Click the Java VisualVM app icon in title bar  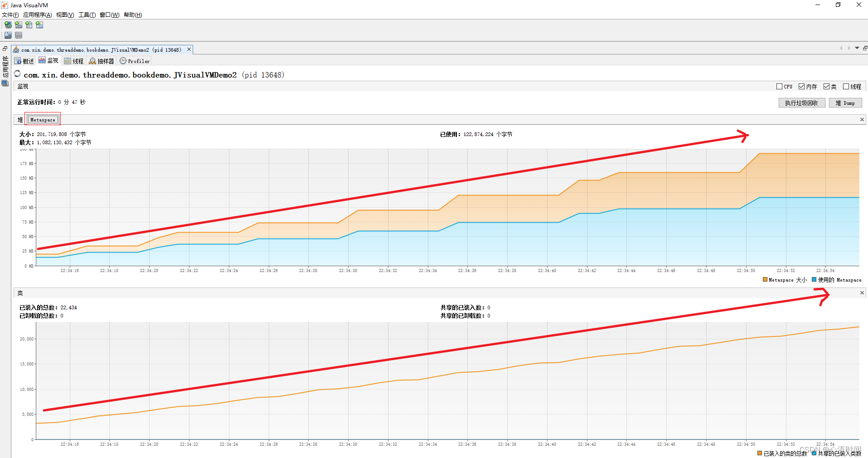pyautogui.click(x=5, y=5)
